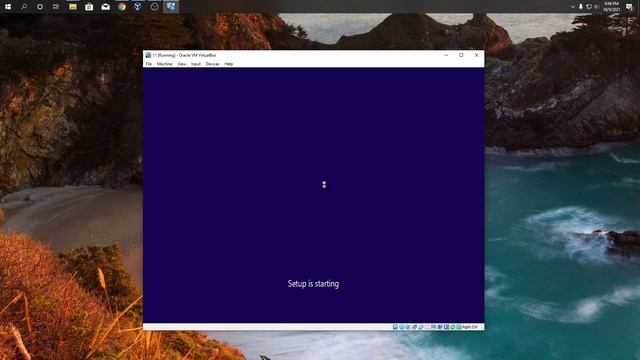Open Microsoft Store from the taskbar
Screen dimensions: 640x360
coord(89,7)
